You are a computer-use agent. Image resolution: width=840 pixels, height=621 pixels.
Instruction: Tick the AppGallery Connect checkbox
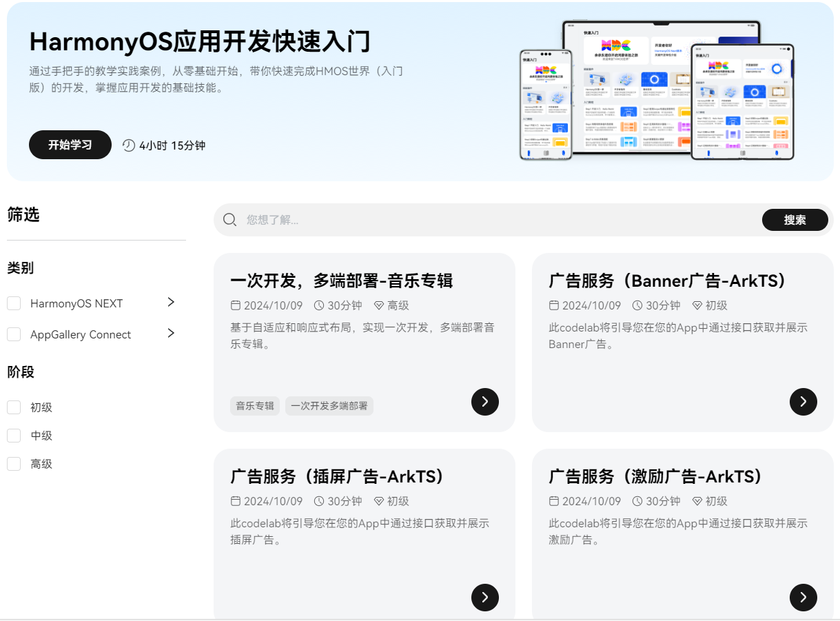coord(14,334)
